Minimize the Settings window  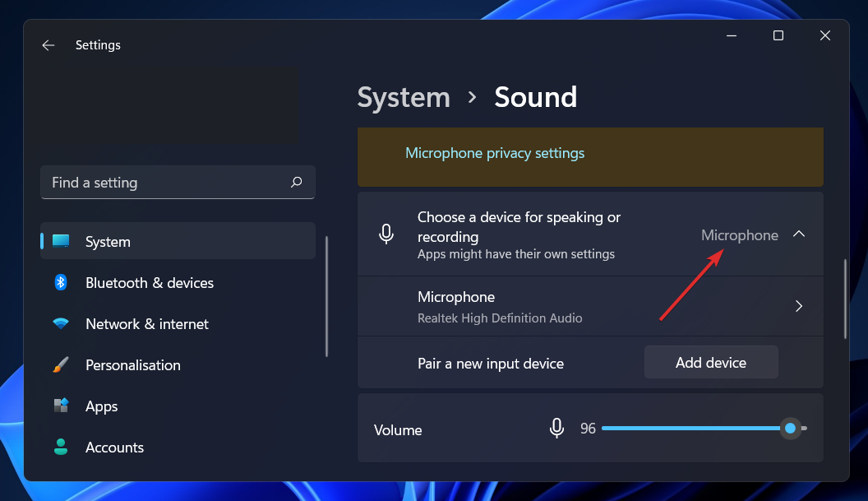coord(732,35)
